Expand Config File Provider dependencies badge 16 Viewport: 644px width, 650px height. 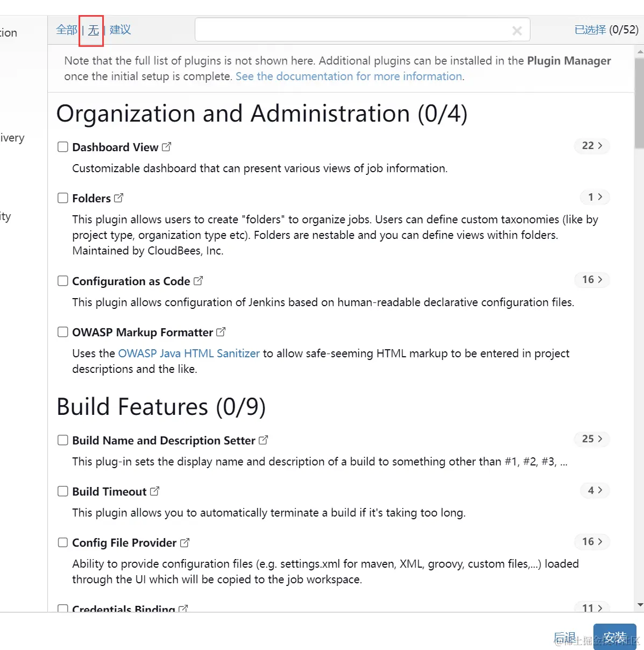[x=592, y=542]
